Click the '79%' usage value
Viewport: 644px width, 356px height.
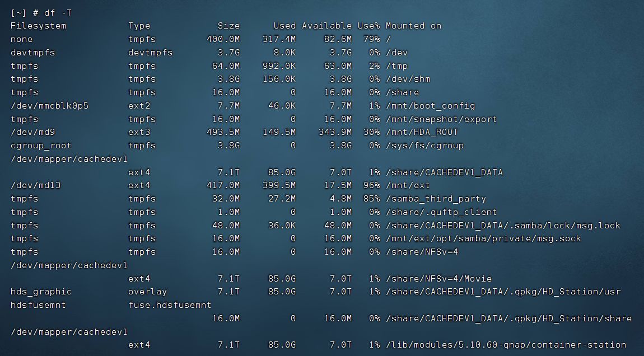[372, 39]
